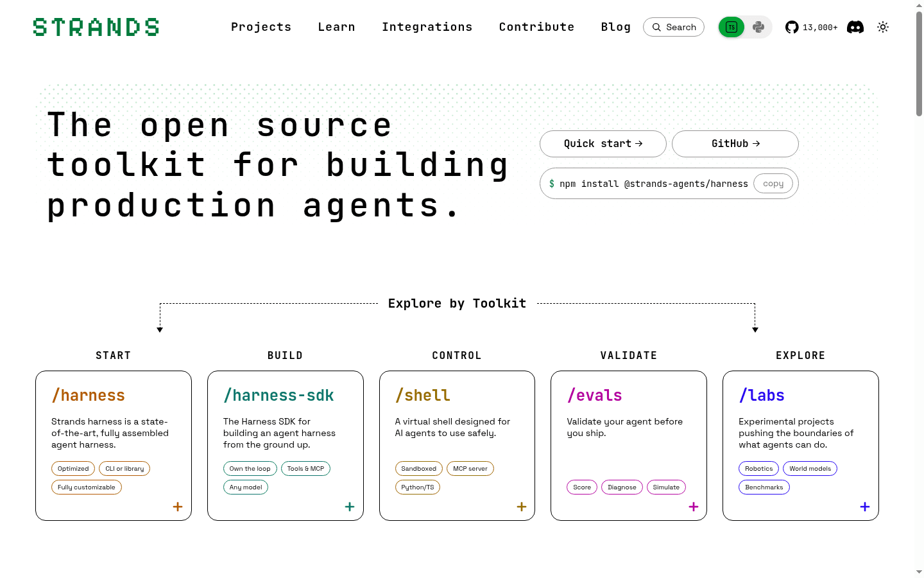The image size is (924, 578).
Task: Click the Own the loop tag
Action: 250,469
